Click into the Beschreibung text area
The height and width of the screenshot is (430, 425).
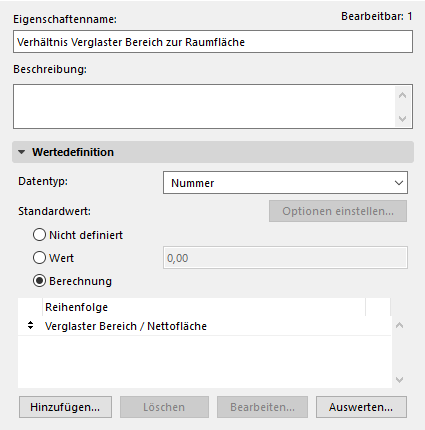204,106
